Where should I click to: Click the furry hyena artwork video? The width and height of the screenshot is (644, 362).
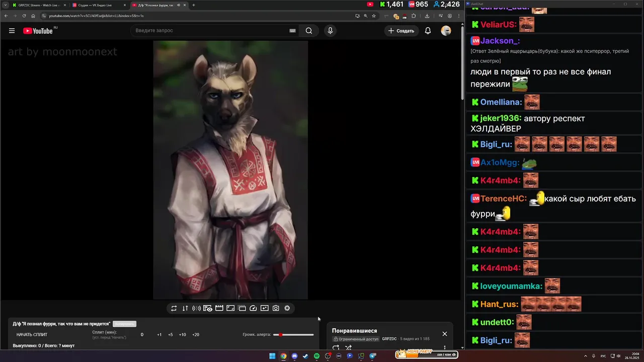(x=230, y=170)
